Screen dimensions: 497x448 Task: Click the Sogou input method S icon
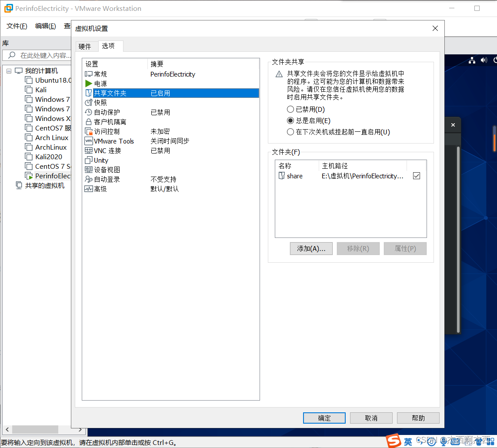pyautogui.click(x=394, y=441)
